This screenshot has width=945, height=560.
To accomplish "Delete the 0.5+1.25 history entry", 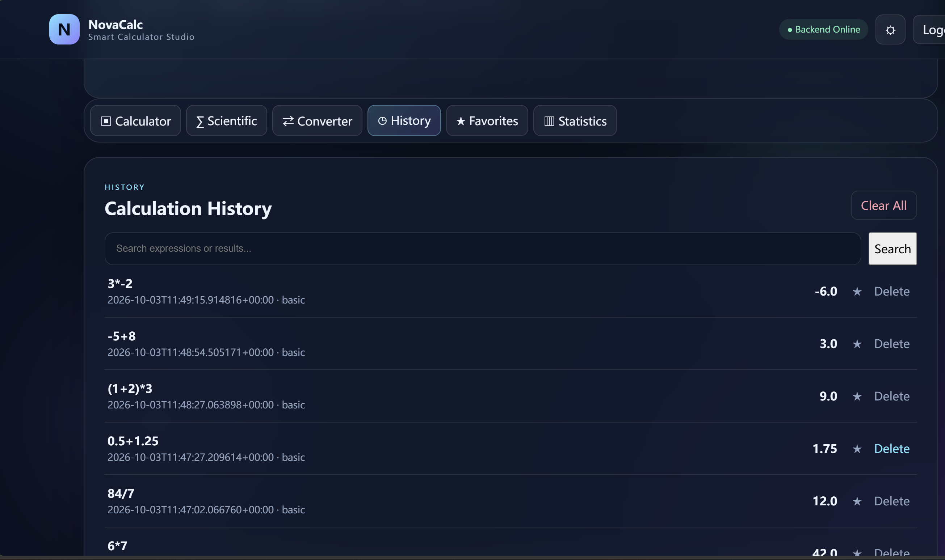I will [892, 449].
